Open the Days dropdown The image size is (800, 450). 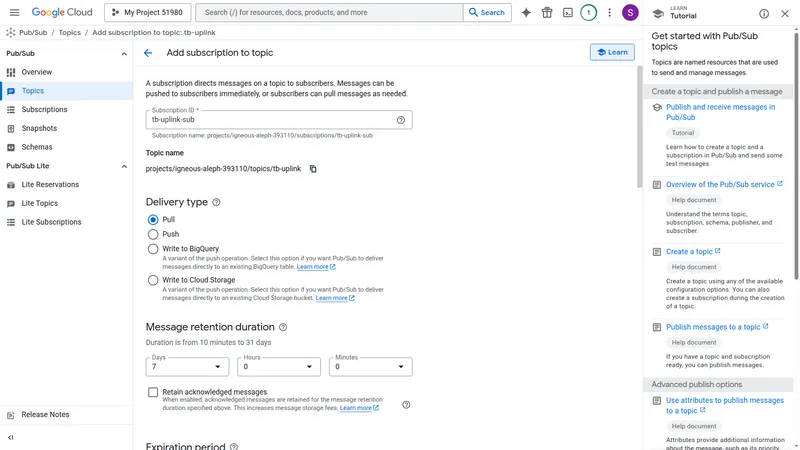coord(187,366)
